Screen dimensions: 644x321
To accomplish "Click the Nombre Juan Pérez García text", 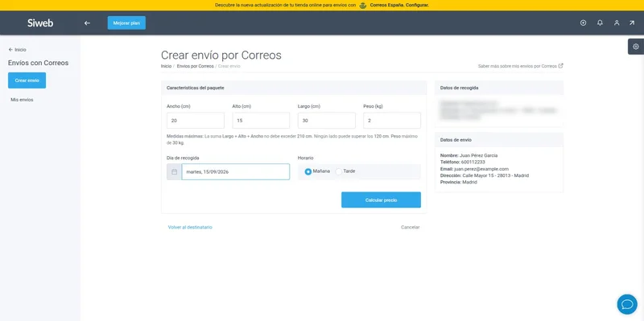I will [x=469, y=155].
